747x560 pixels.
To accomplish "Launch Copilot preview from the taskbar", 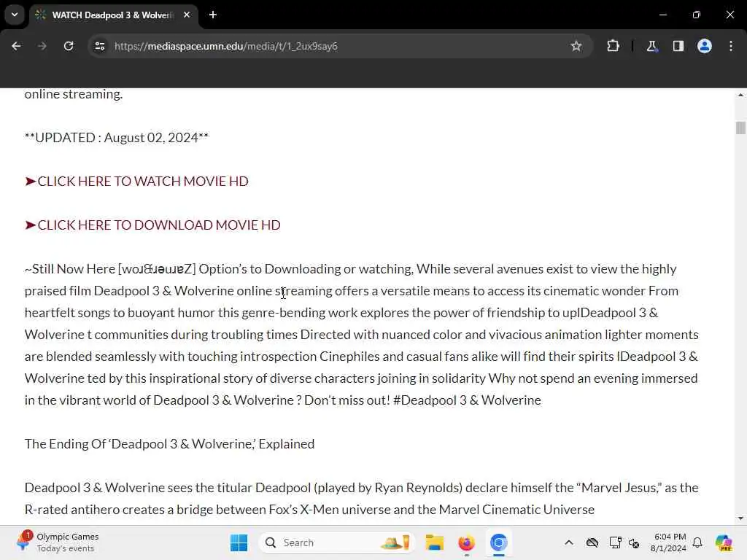I will pyautogui.click(x=724, y=542).
